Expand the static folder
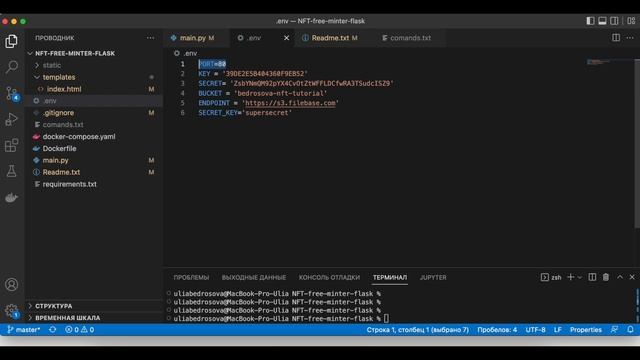Viewport: 640px width, 360px height. coord(94,65)
